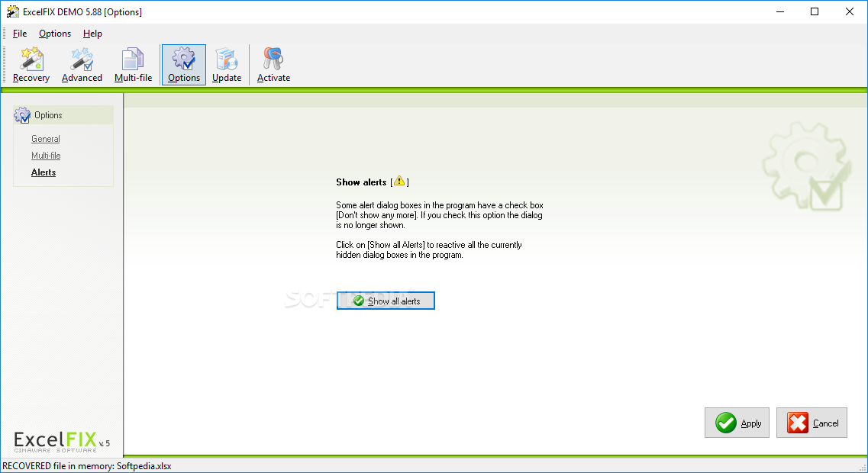The image size is (868, 473).
Task: Cancel the option changes
Action: pyautogui.click(x=812, y=423)
